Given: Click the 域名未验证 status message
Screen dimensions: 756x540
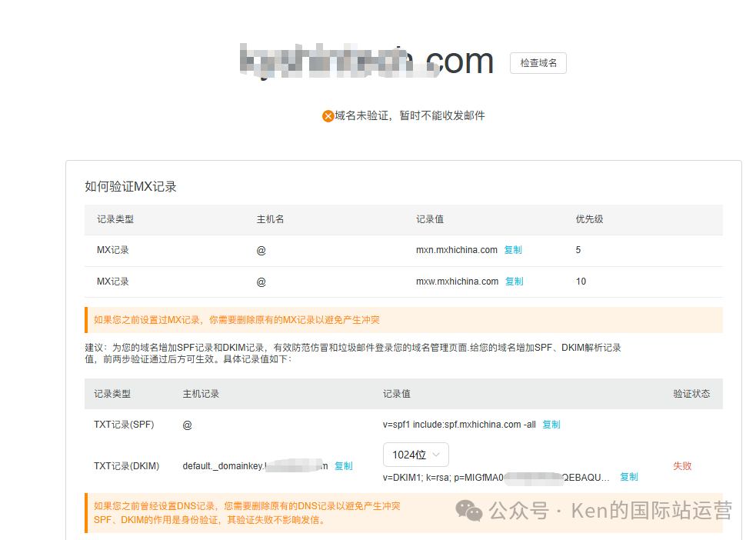Looking at the screenshot, I should [x=410, y=115].
